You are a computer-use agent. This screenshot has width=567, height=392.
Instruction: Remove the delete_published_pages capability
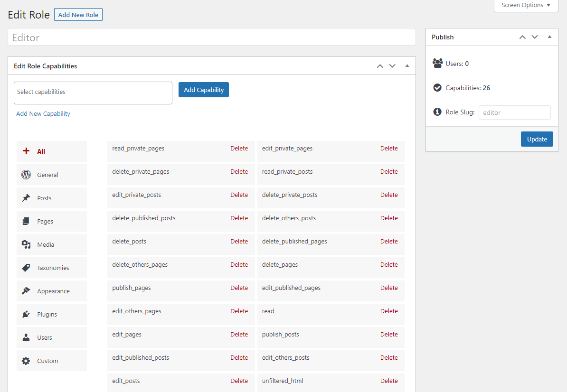pos(389,242)
